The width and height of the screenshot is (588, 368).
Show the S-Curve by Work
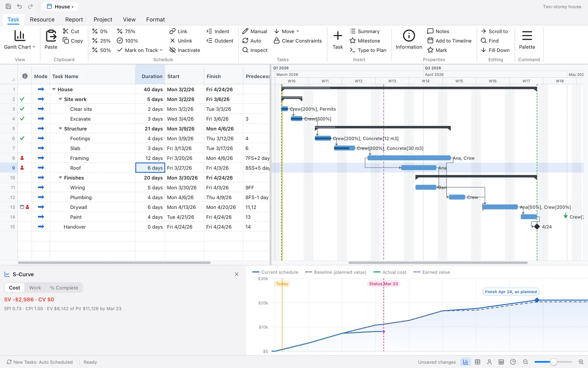coord(35,288)
